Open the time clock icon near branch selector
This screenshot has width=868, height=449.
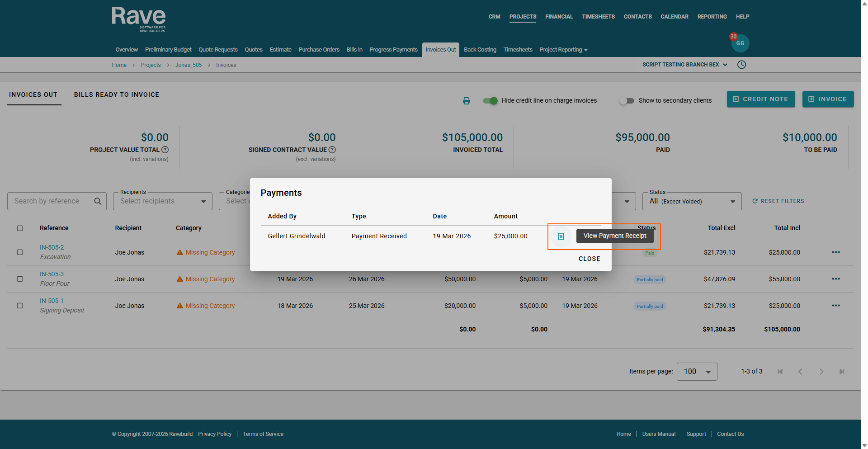pyautogui.click(x=741, y=65)
